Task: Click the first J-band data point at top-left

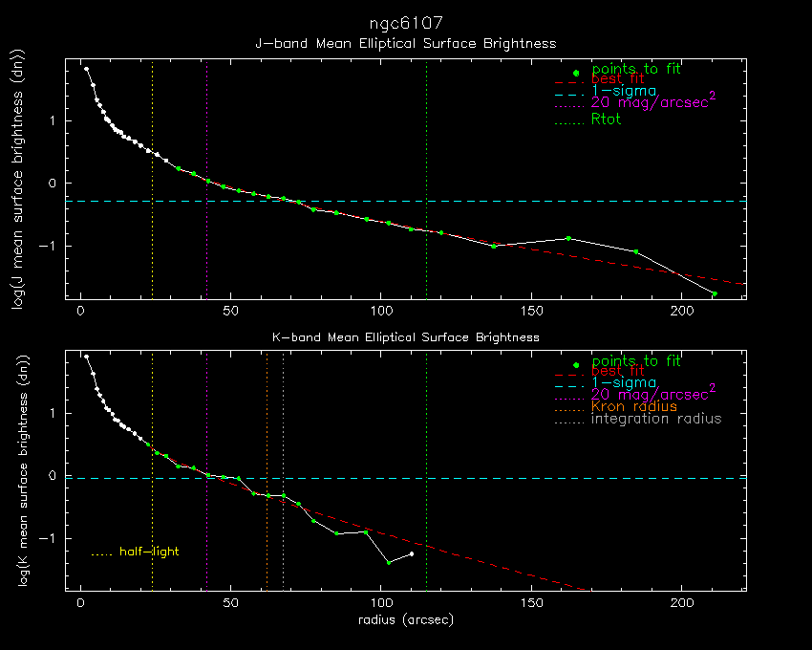Action: coord(87,69)
